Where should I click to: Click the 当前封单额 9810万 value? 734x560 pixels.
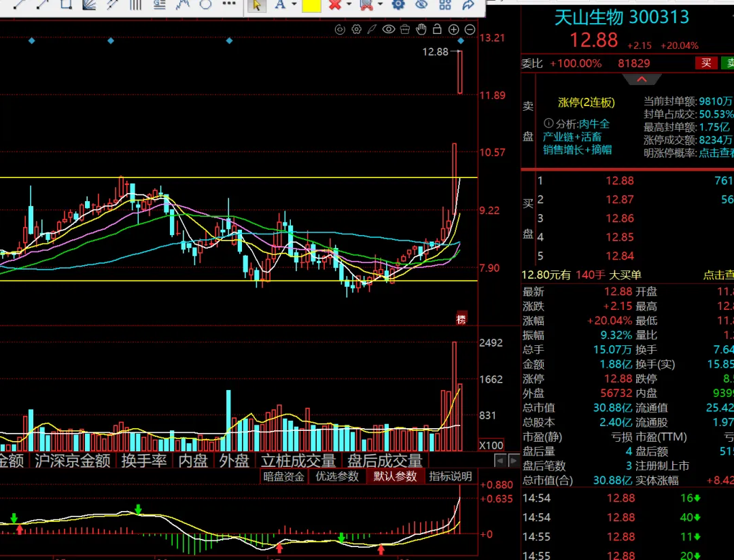click(716, 101)
